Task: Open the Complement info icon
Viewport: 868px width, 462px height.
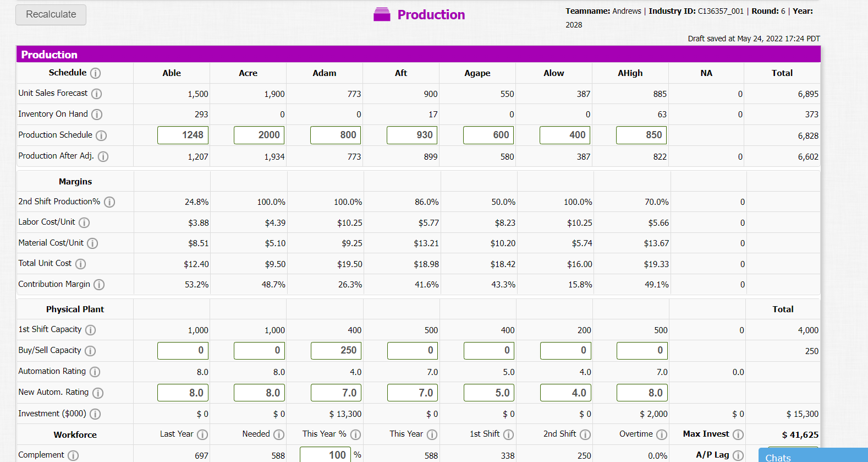Action: click(73, 455)
